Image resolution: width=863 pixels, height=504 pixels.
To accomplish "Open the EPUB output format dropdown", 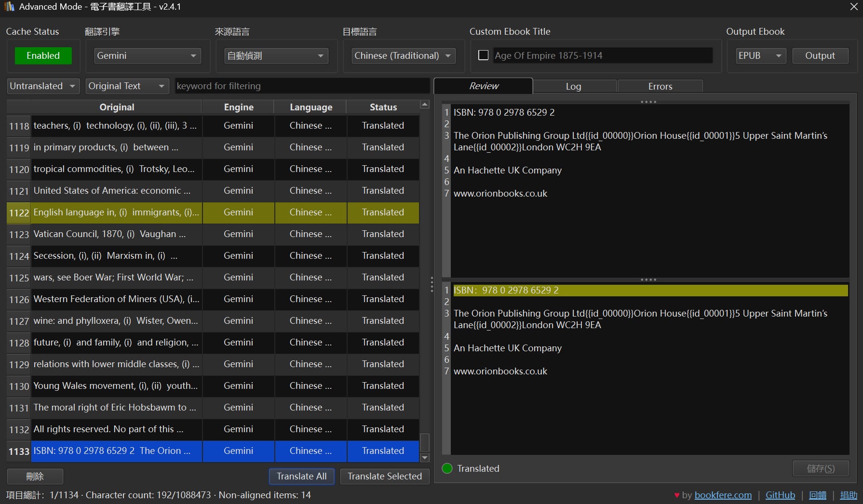I will 760,55.
